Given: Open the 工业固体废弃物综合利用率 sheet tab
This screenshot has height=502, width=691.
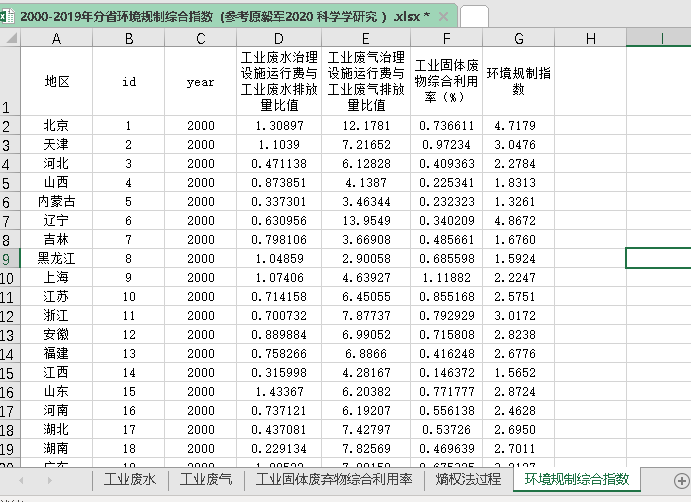Looking at the screenshot, I should pyautogui.click(x=334, y=480).
